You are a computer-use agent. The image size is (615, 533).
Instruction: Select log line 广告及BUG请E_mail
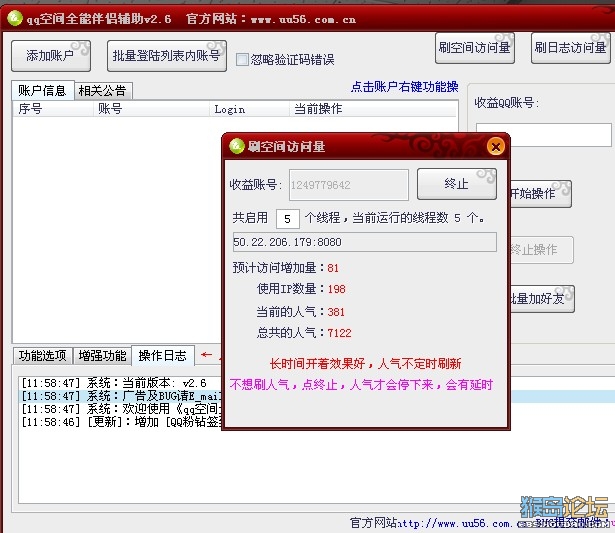121,396
